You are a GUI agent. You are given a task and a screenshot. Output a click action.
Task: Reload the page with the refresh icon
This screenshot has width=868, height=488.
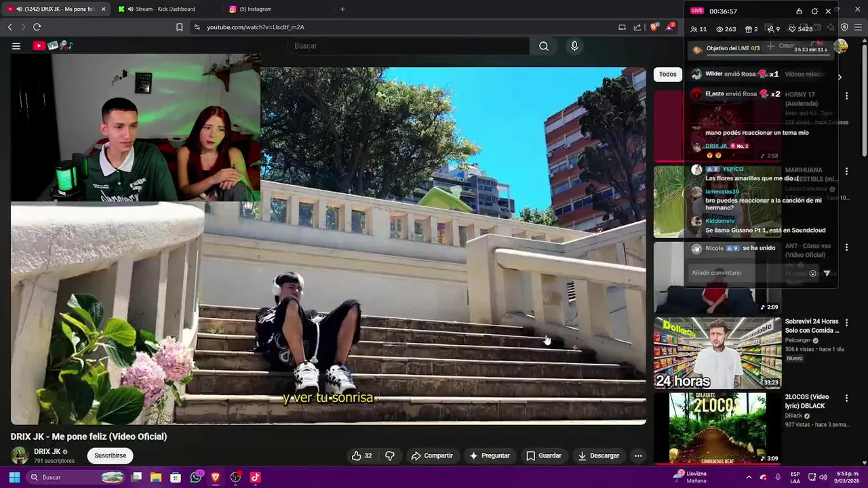(x=37, y=27)
